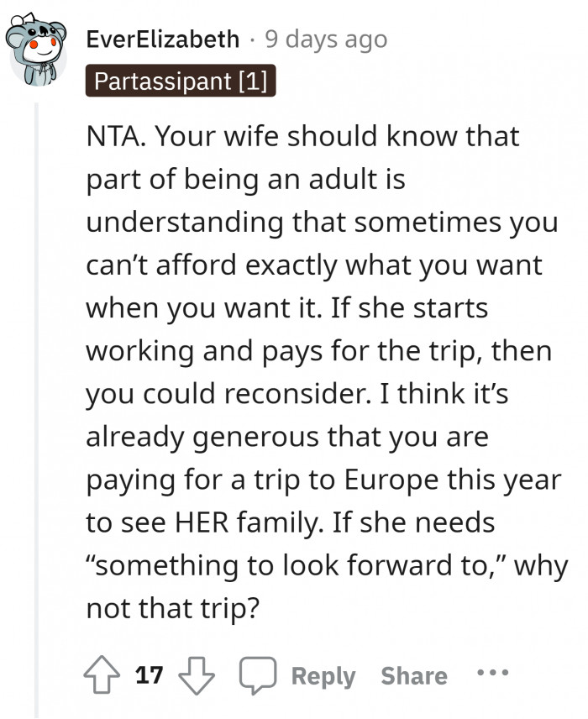This screenshot has width=588, height=719.
Task: Click the Partassipant [1] flair badge
Action: coord(181,81)
